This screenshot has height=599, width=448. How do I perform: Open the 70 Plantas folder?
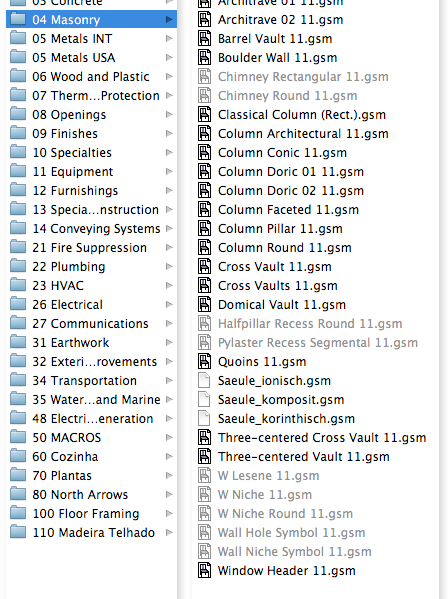(91, 476)
